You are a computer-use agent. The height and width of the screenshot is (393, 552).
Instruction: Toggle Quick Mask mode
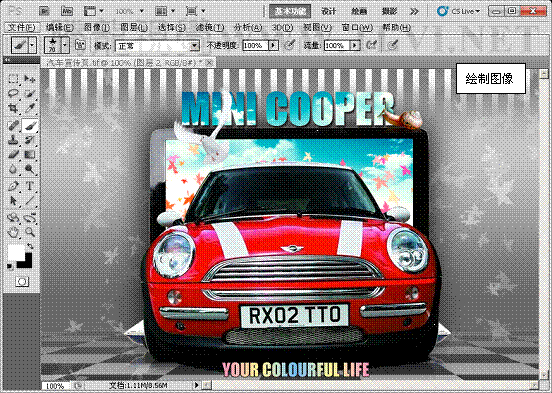pos(22,281)
